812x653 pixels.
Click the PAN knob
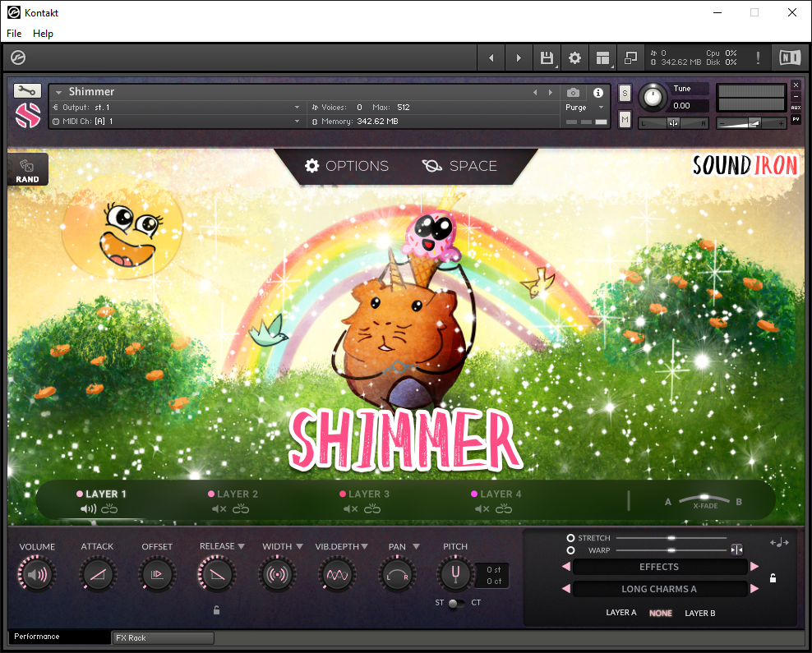tap(397, 574)
